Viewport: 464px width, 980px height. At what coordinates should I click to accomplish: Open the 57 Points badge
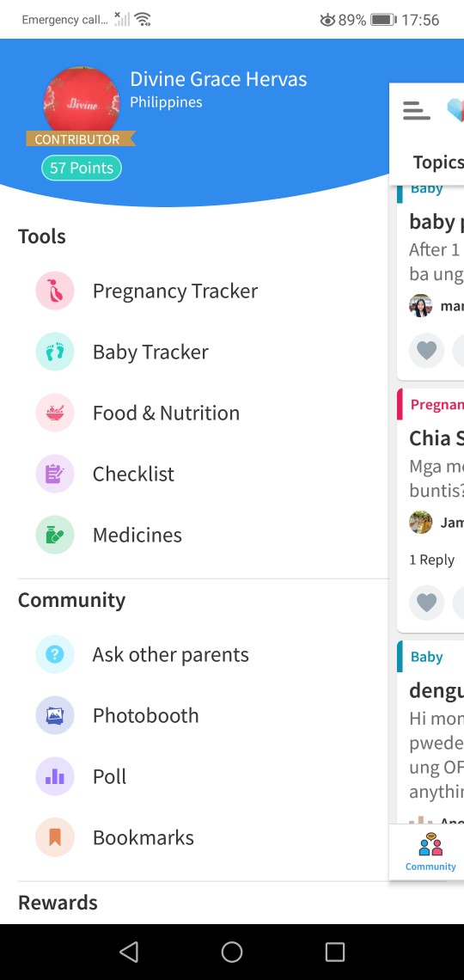[x=81, y=168]
